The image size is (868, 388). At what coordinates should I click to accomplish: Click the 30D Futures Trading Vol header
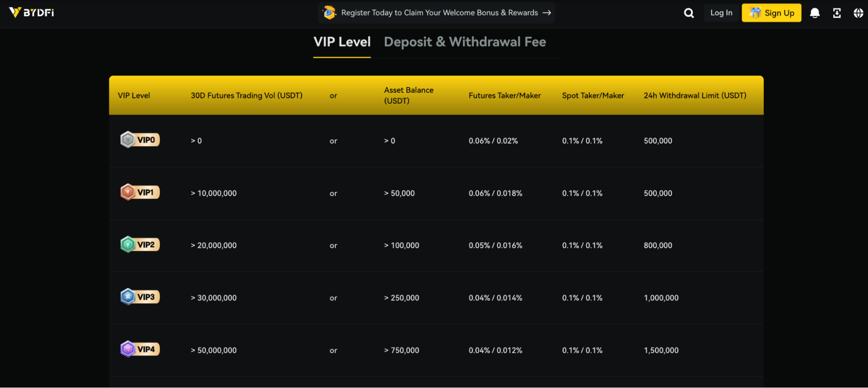(x=246, y=95)
